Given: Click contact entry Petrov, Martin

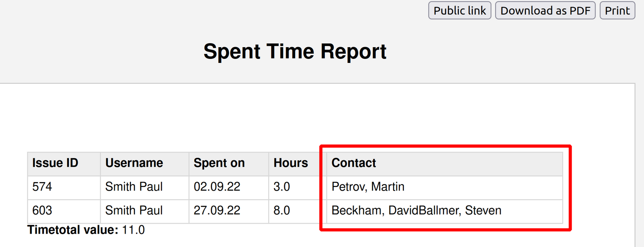Looking at the screenshot, I should coord(367,187).
